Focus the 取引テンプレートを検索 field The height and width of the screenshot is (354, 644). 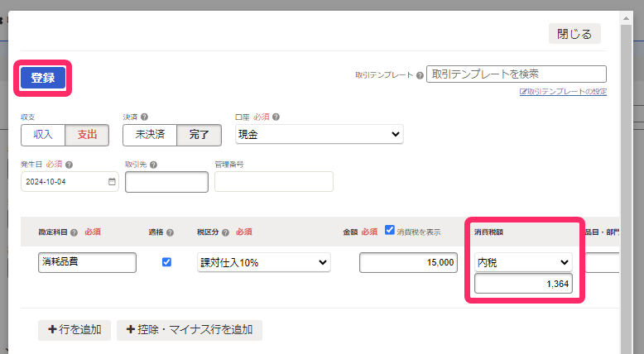517,74
